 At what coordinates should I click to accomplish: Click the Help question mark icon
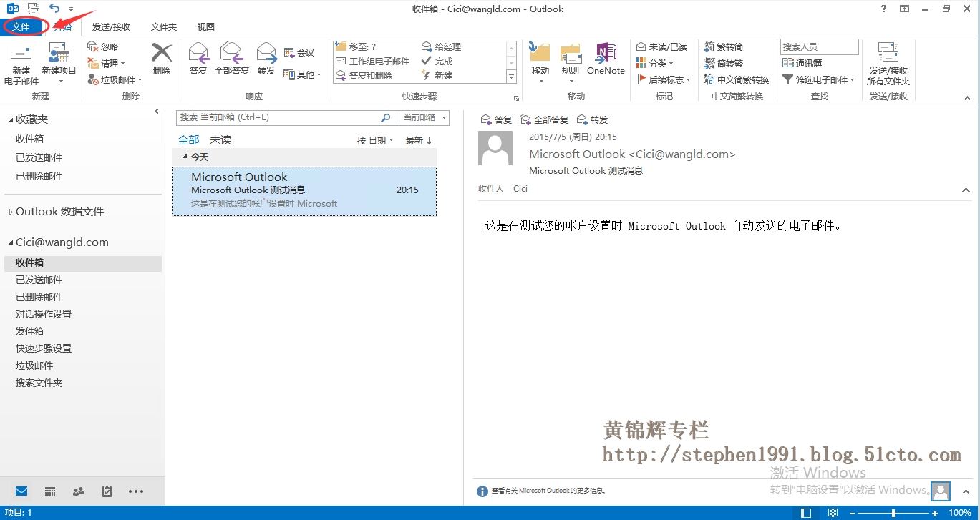[x=882, y=9]
